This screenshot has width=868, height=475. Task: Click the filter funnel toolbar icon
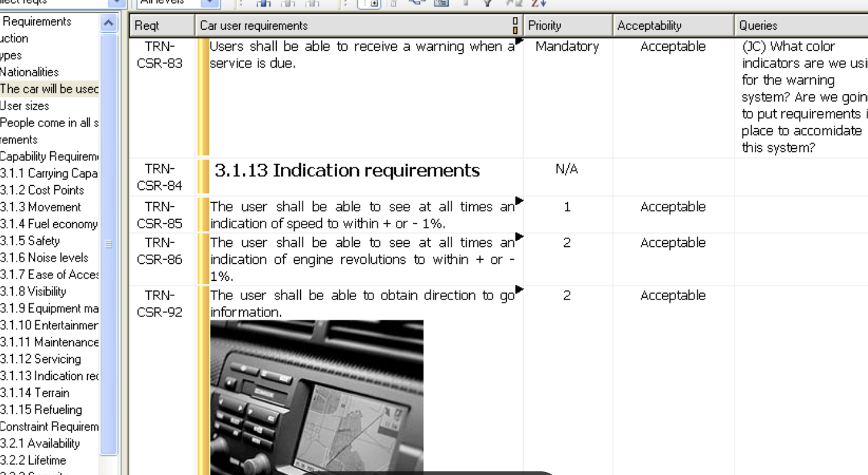[x=488, y=3]
